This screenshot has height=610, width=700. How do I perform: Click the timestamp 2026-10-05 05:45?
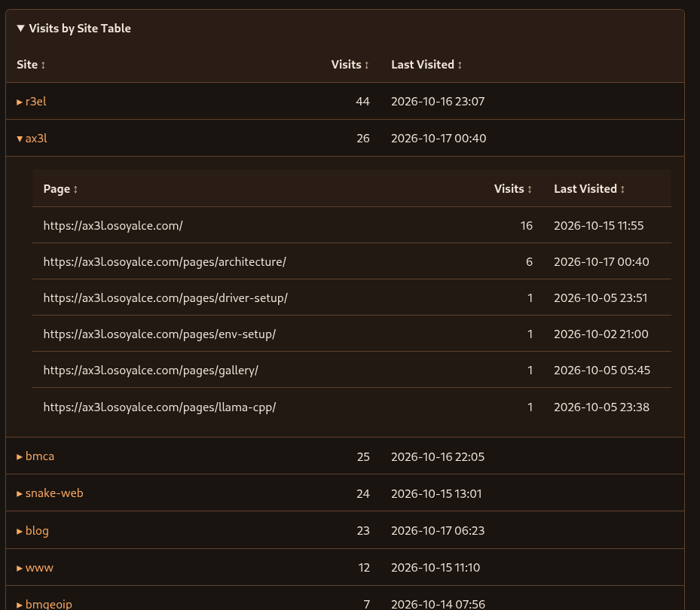click(602, 370)
